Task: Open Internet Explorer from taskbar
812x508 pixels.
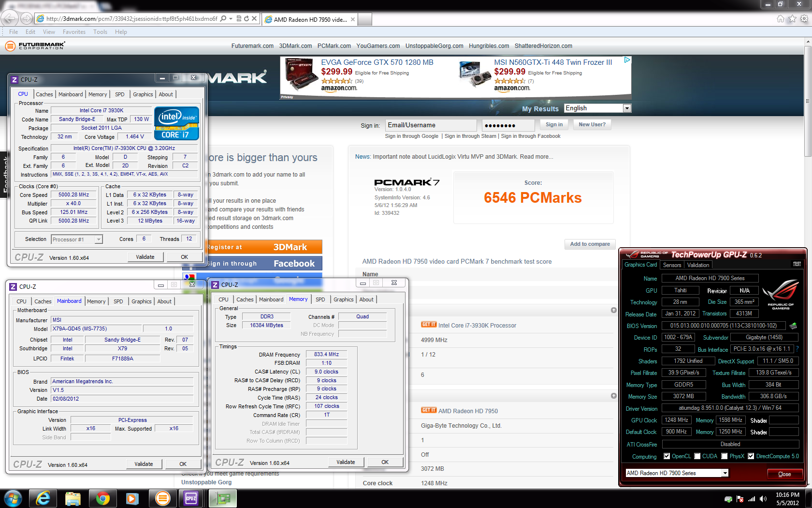Action: [43, 498]
